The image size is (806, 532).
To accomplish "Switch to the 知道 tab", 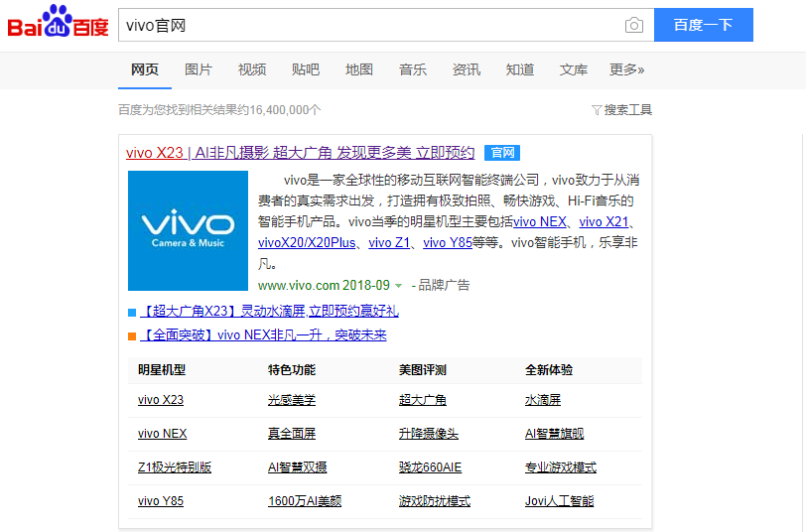I will click(x=520, y=69).
